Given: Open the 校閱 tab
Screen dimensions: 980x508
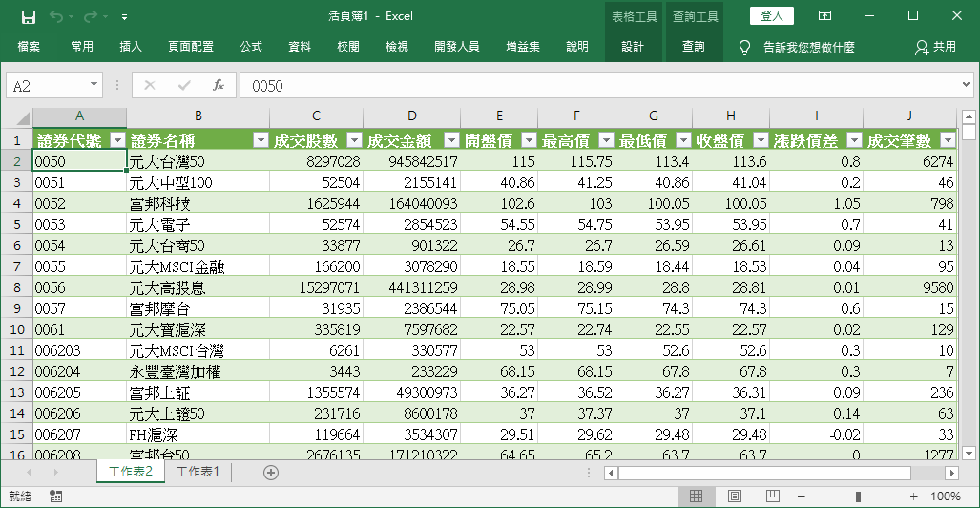Looking at the screenshot, I should pyautogui.click(x=348, y=47).
